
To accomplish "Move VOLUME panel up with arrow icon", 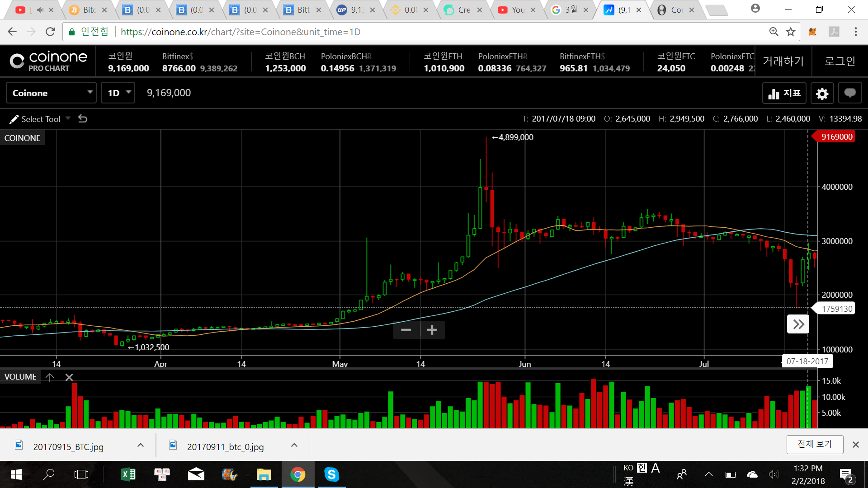I will point(50,377).
